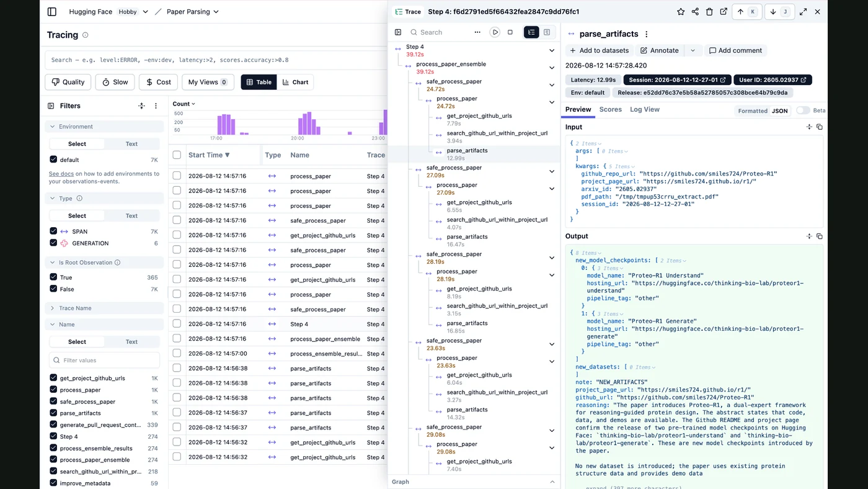Open the Count chart metric dropdown
868x489 pixels.
[x=184, y=104]
